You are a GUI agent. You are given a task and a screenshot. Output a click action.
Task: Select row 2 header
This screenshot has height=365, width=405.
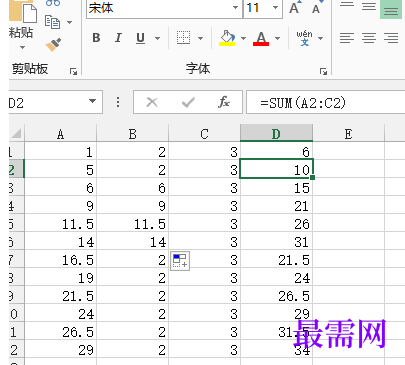(16, 169)
